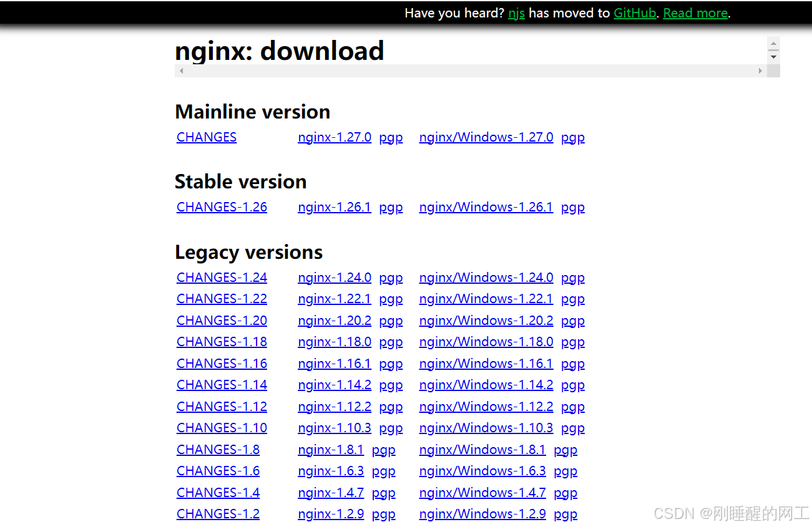This screenshot has width=812, height=527.
Task: Download nginx/Windows-1.27.0
Action: click(x=486, y=137)
